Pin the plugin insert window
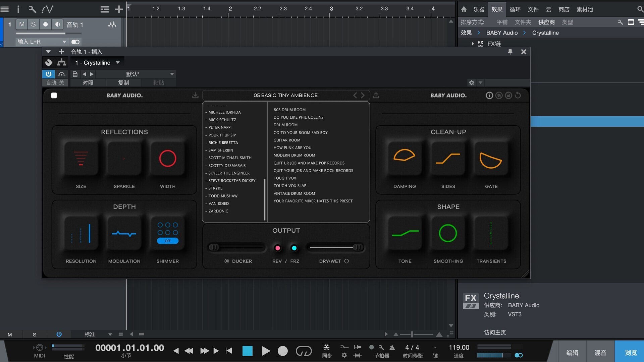 (x=510, y=52)
